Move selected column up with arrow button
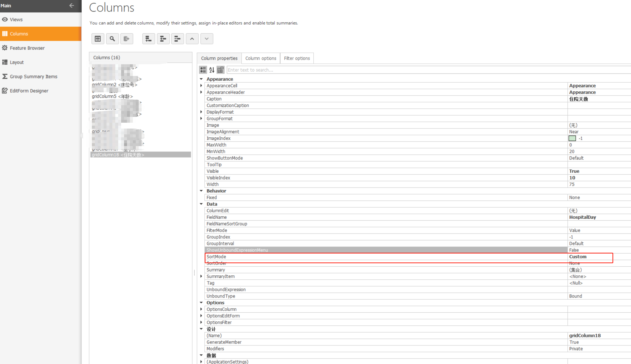 192,39
